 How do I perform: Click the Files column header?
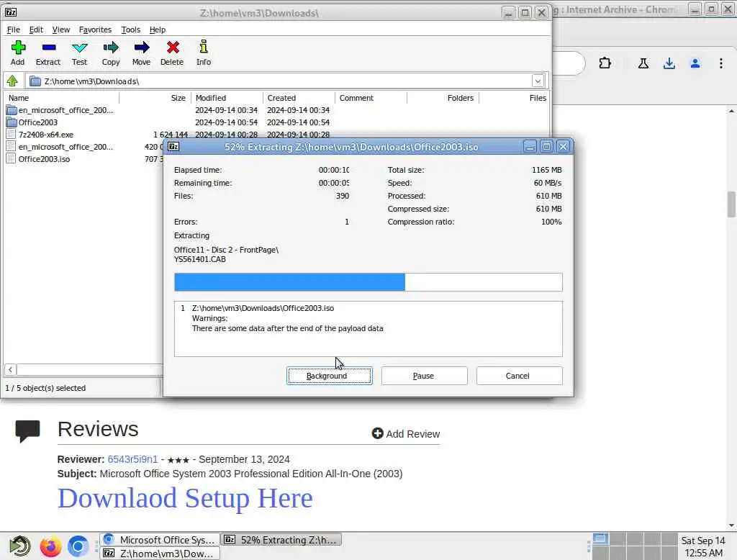[514, 98]
